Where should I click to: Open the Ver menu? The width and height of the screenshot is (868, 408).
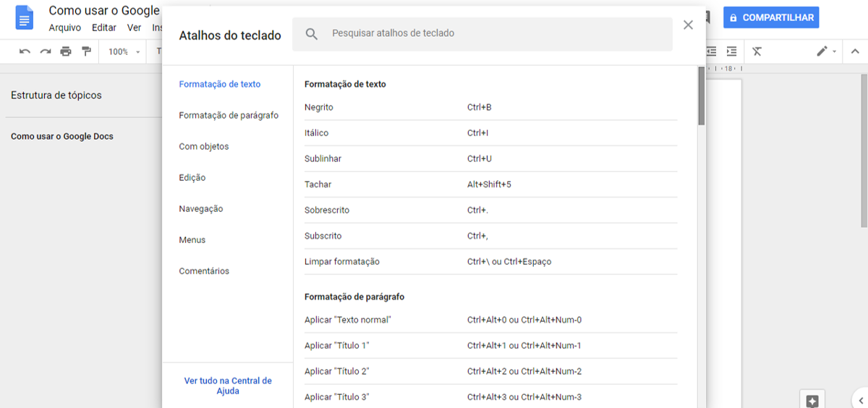tap(134, 27)
